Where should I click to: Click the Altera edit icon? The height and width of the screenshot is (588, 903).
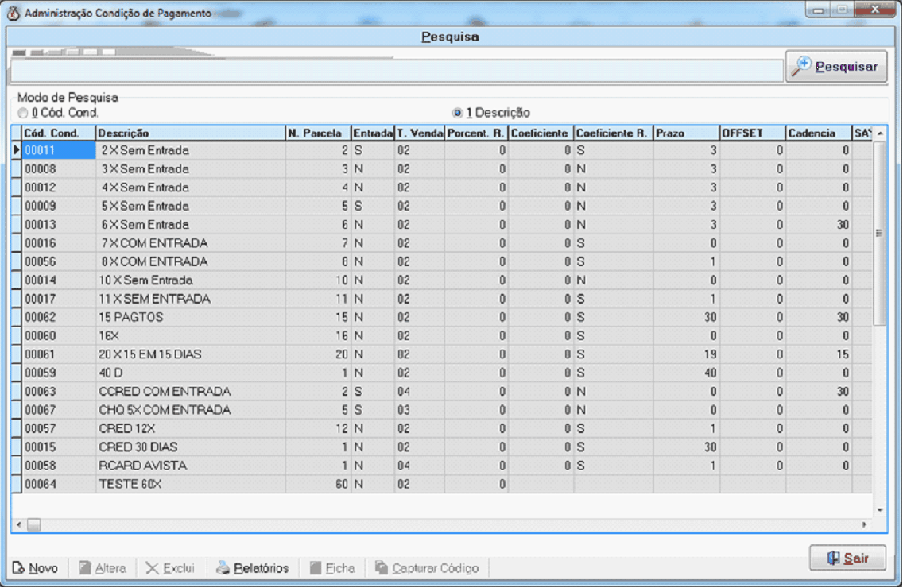[85, 568]
